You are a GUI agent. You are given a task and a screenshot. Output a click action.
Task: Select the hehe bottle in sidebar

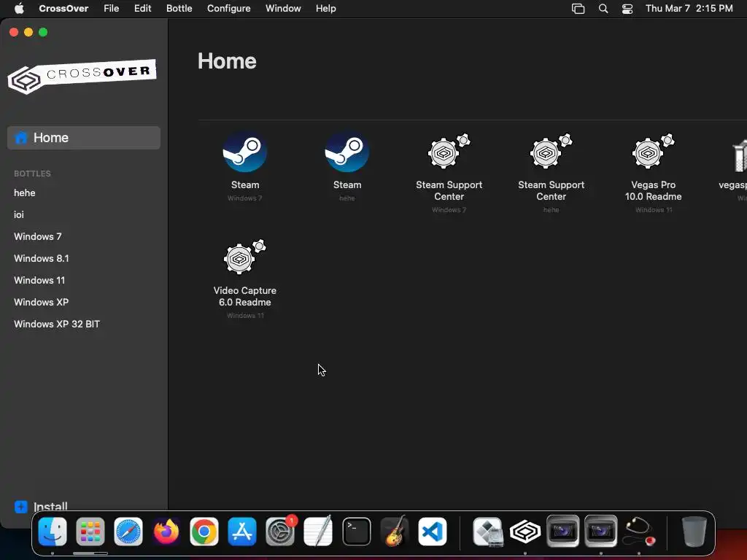click(25, 192)
